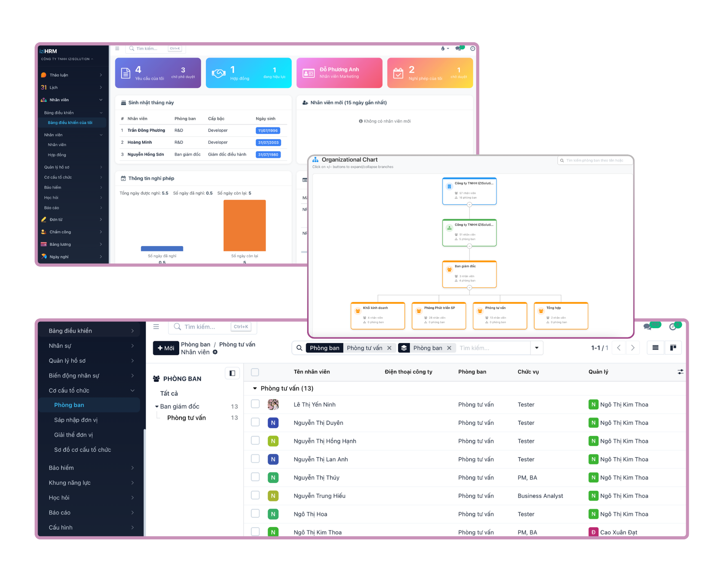The image size is (728, 566).
Task: Click the hamburger menu icon in dashboard window
Action: coord(117,48)
